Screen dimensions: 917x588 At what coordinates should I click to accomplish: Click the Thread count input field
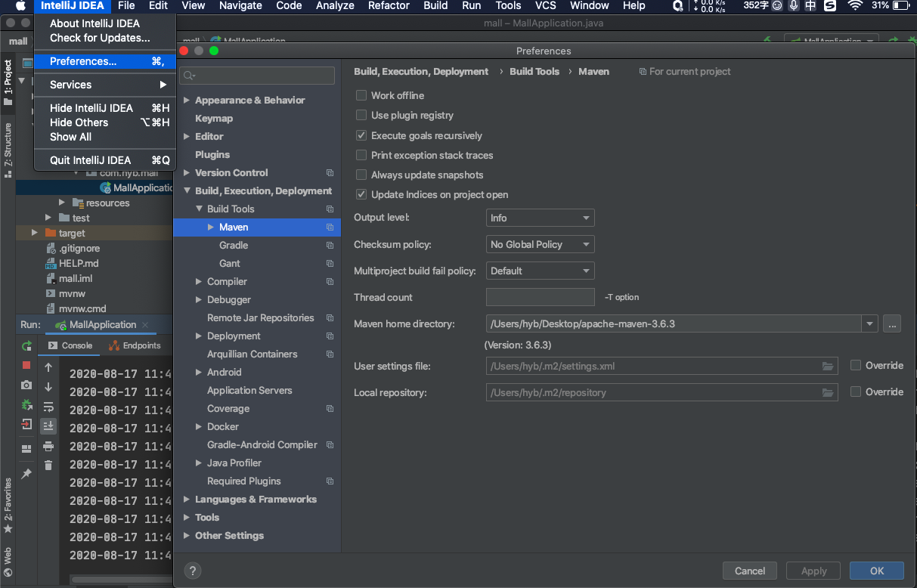pyautogui.click(x=540, y=297)
